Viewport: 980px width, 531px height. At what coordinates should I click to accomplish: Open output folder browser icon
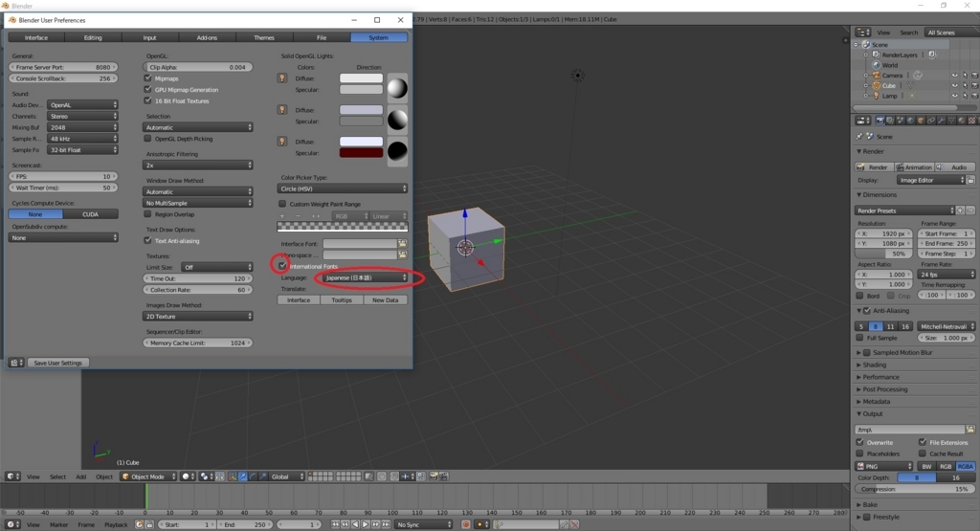[970, 430]
